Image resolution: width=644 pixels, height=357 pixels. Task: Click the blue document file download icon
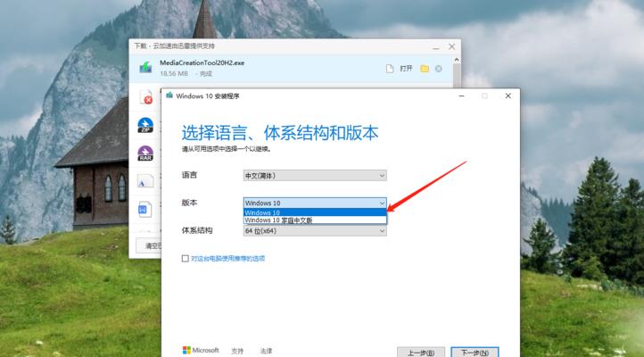[144, 209]
